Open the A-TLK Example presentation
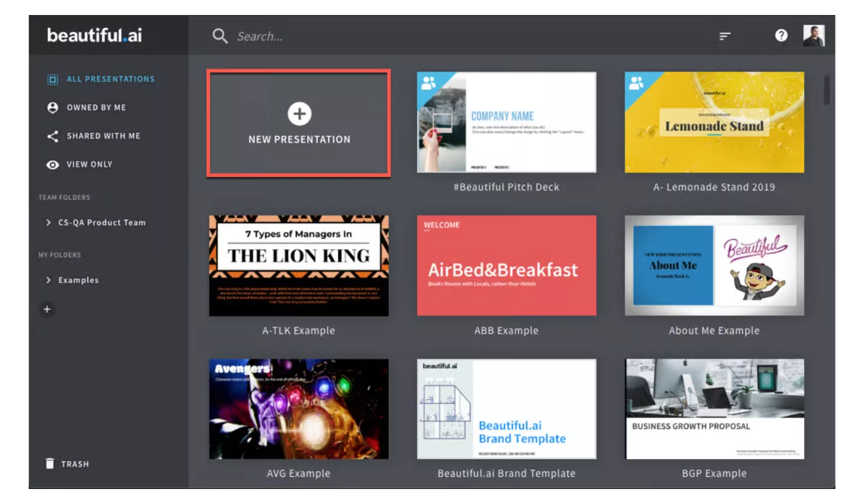 [x=299, y=264]
